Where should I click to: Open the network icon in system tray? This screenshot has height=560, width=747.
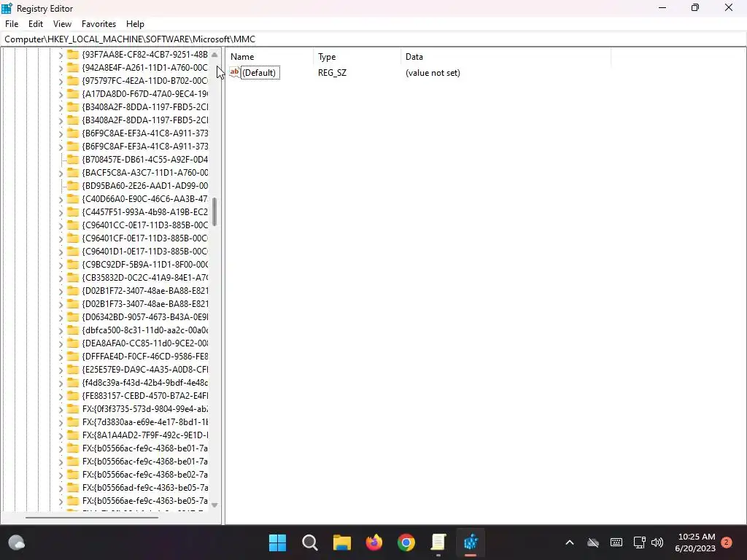[639, 542]
